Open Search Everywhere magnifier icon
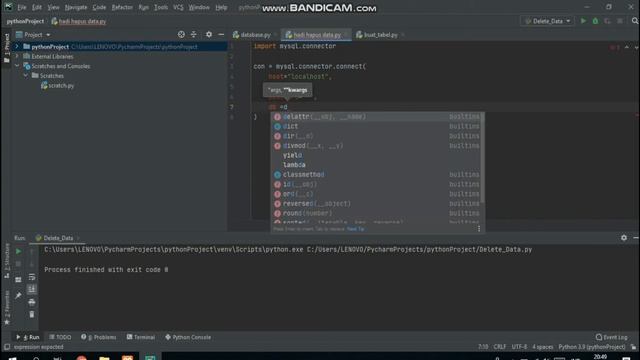Viewport: 640px width, 360px height. click(x=635, y=21)
